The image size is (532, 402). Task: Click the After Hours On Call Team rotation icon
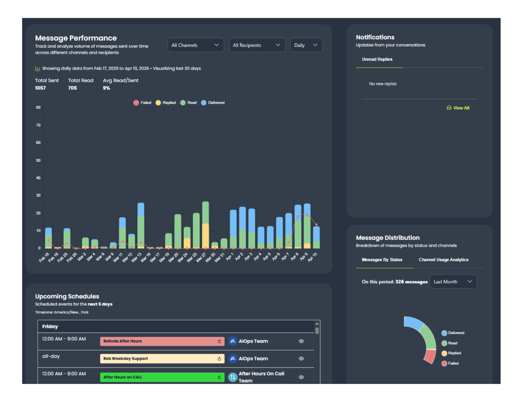click(233, 377)
